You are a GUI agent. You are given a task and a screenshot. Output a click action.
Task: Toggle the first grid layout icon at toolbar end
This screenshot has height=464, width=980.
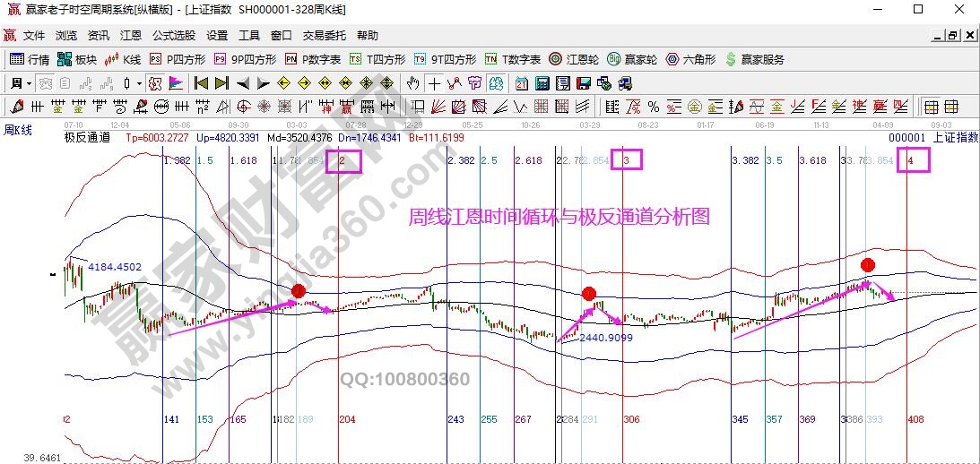pyautogui.click(x=930, y=107)
